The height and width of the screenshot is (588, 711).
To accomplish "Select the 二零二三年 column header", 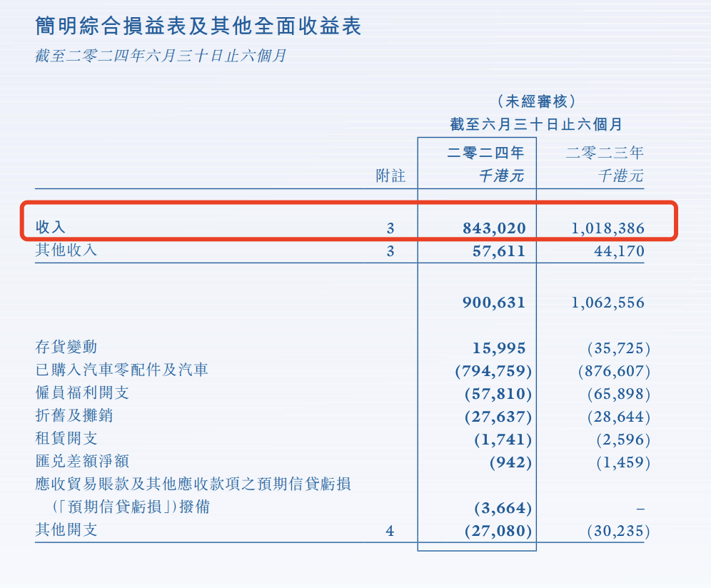I will click(x=605, y=153).
